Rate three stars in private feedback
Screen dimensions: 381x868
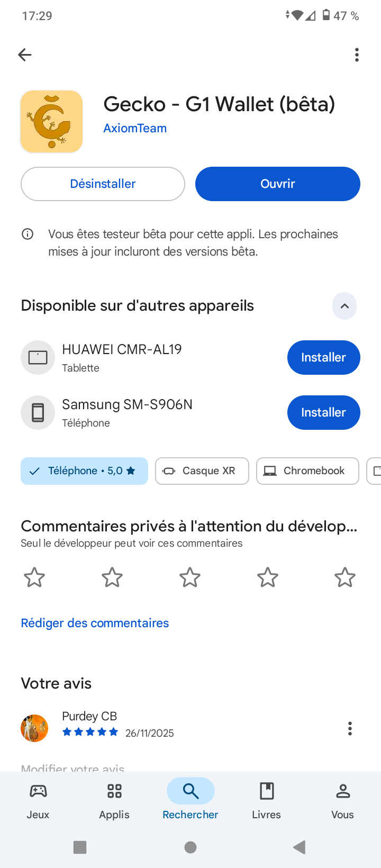pyautogui.click(x=190, y=577)
